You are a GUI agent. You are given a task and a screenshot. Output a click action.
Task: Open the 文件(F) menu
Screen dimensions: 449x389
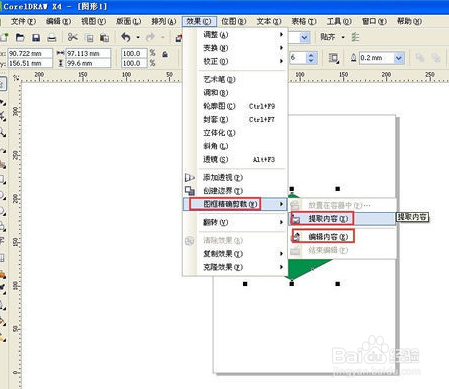[x=23, y=21]
